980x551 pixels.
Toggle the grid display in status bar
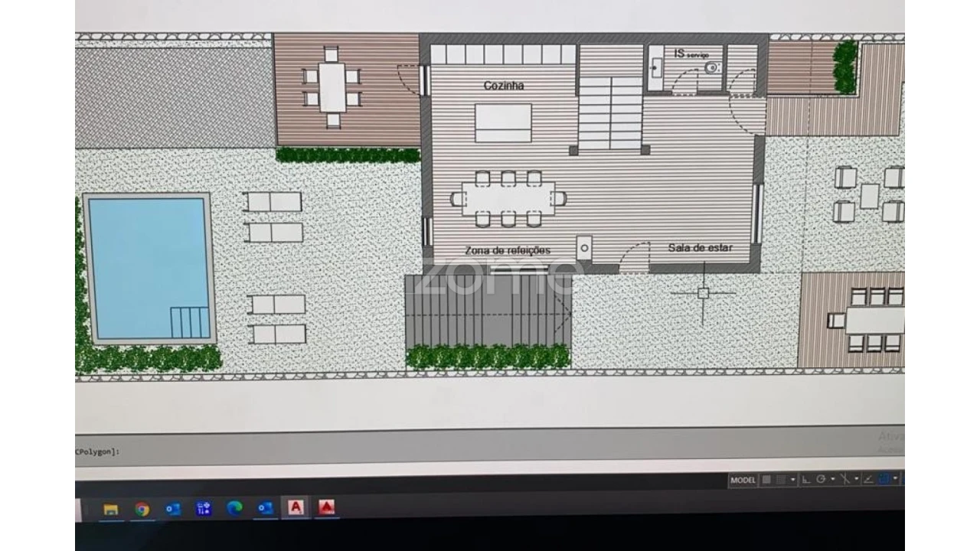click(766, 480)
